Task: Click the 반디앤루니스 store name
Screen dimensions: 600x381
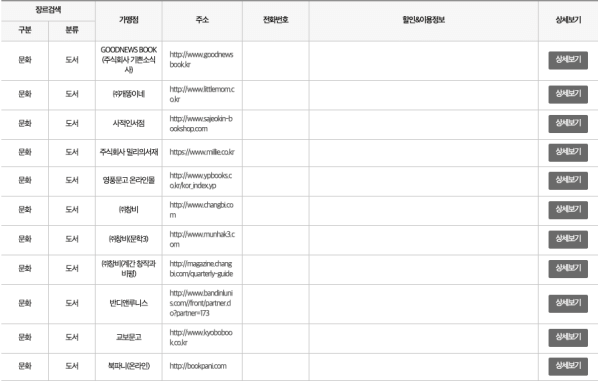Action: pyautogui.click(x=129, y=303)
